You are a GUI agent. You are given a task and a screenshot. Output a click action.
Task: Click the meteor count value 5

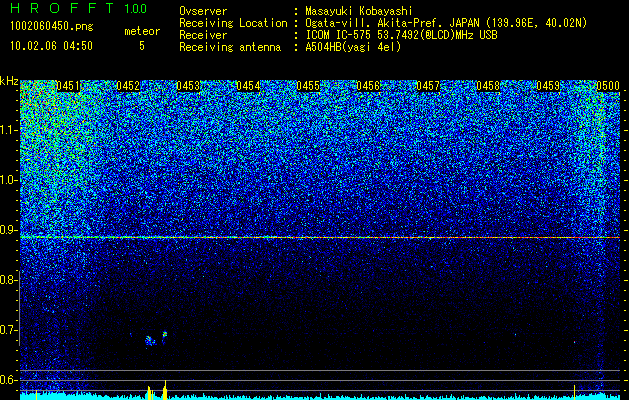[142, 46]
